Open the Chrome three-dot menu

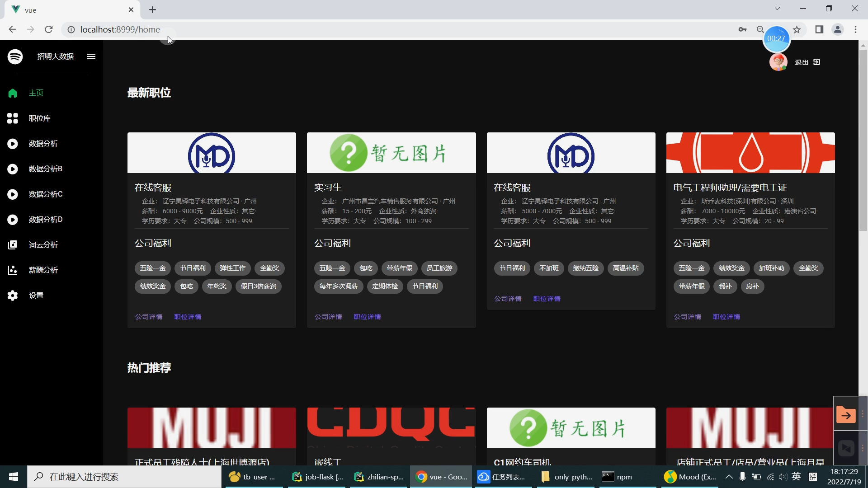(x=856, y=29)
